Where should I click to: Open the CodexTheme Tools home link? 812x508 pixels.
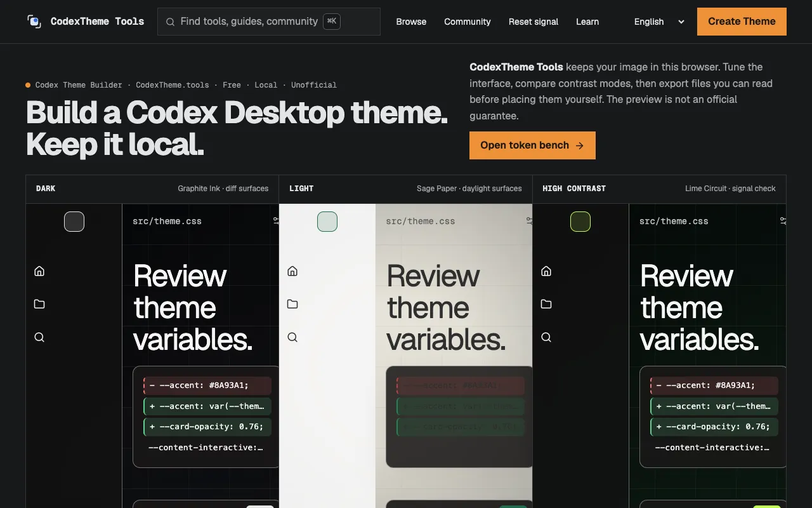click(x=86, y=22)
